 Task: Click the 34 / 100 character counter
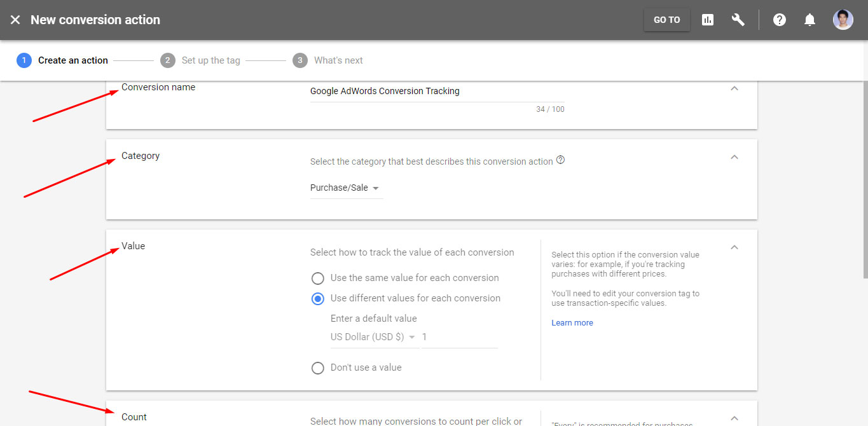[550, 109]
